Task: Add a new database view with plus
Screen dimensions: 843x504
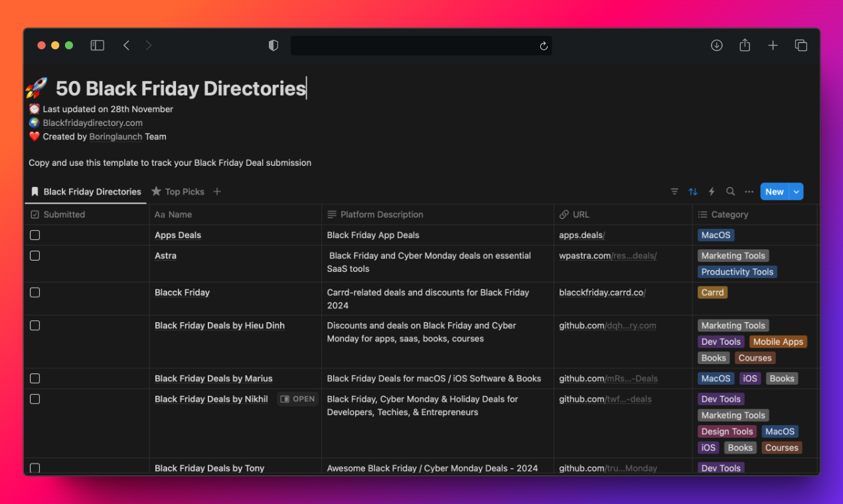Action: 217,192
